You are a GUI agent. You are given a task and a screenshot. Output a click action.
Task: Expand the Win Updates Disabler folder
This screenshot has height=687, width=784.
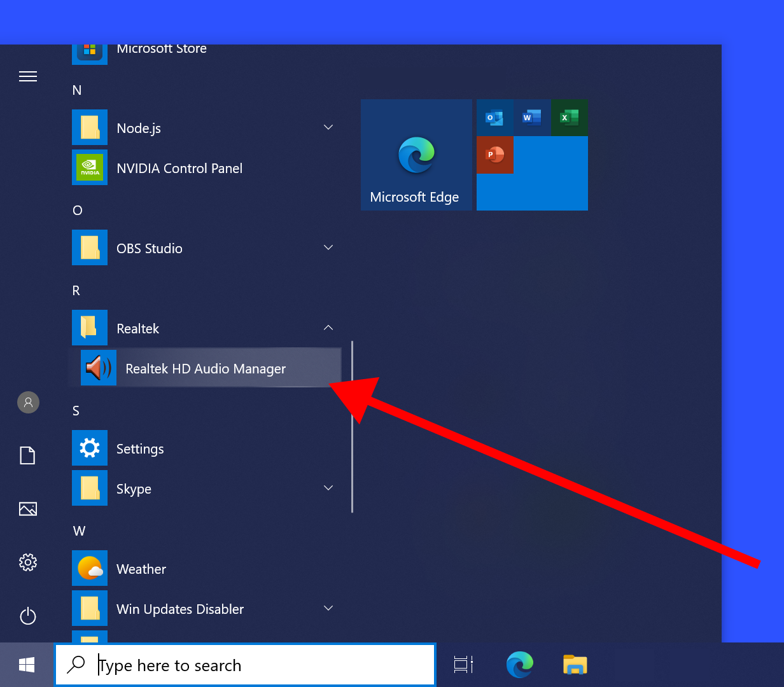point(328,608)
